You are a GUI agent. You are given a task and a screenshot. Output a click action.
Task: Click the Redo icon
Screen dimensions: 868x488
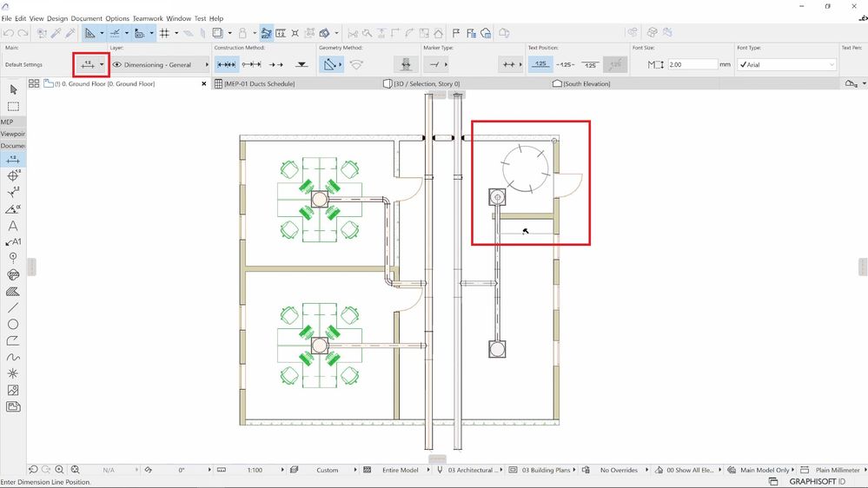pos(23,33)
